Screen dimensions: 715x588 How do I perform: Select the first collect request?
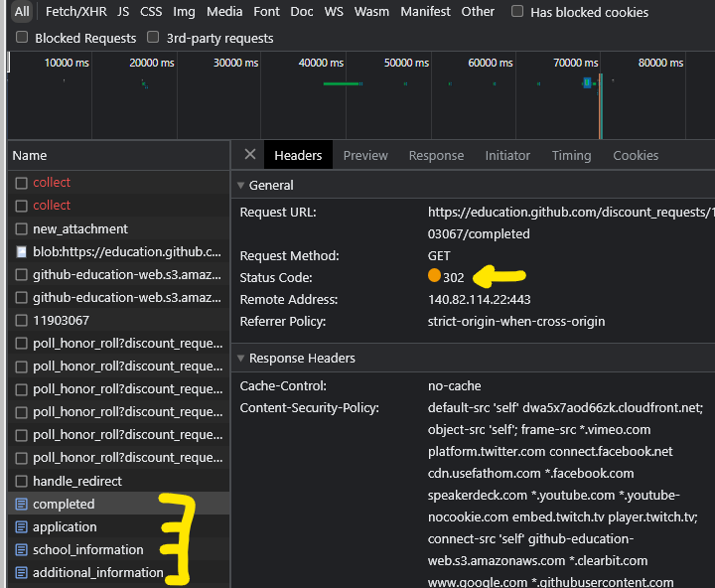[118, 183]
